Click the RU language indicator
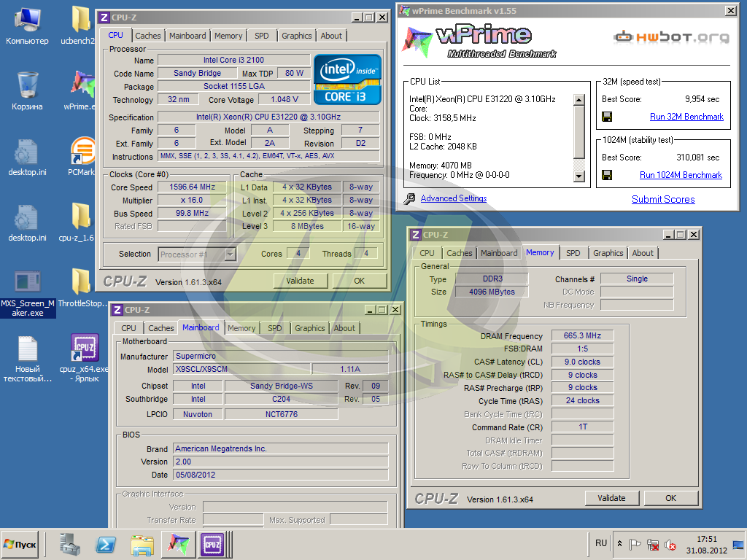747x560 pixels. coord(601,543)
